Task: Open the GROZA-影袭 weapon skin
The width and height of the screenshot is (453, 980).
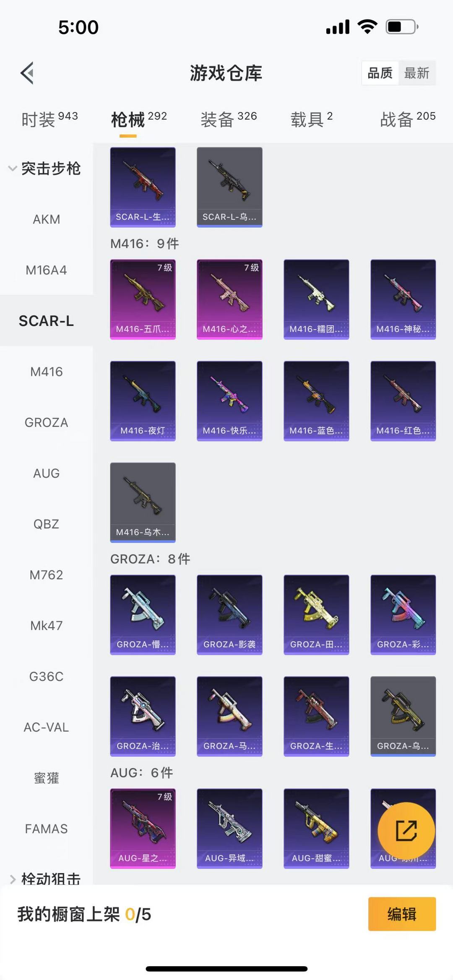Action: pos(229,615)
